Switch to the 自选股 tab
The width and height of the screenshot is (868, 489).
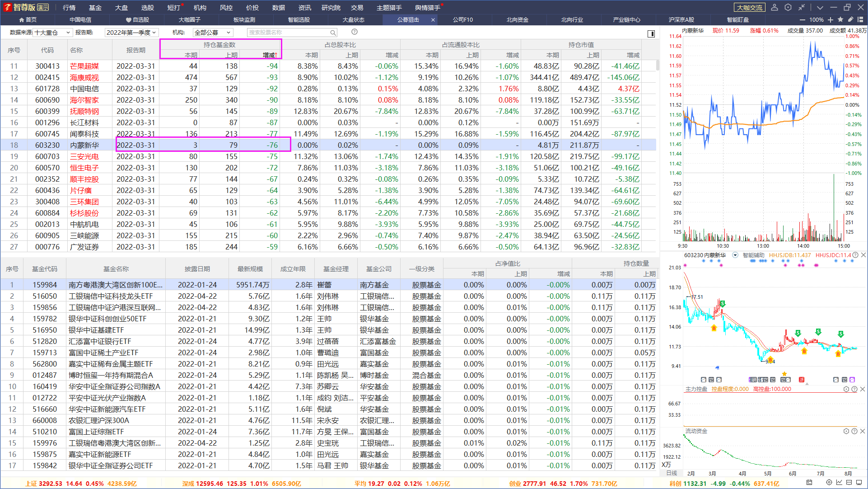(138, 20)
